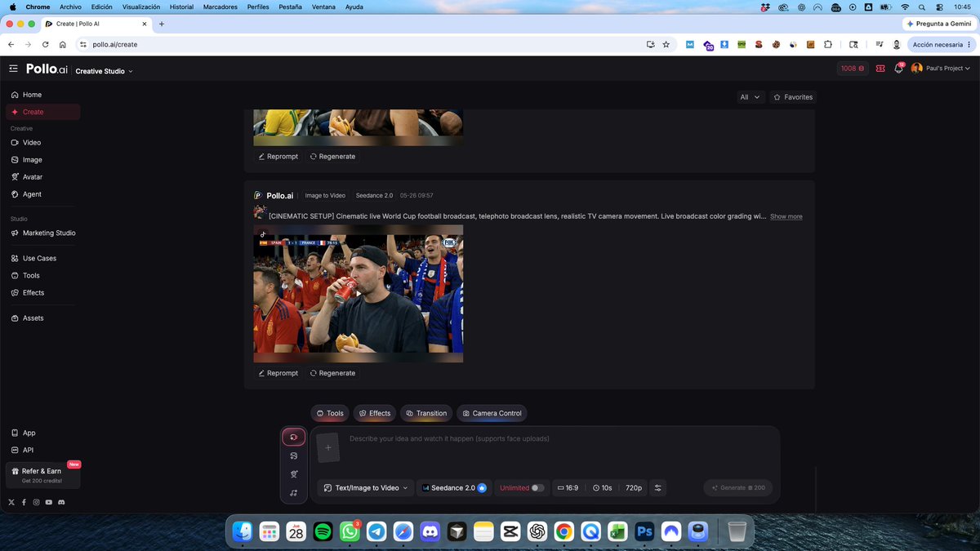This screenshot has width=980, height=551.
Task: Open the All filter dropdown
Action: click(x=750, y=97)
